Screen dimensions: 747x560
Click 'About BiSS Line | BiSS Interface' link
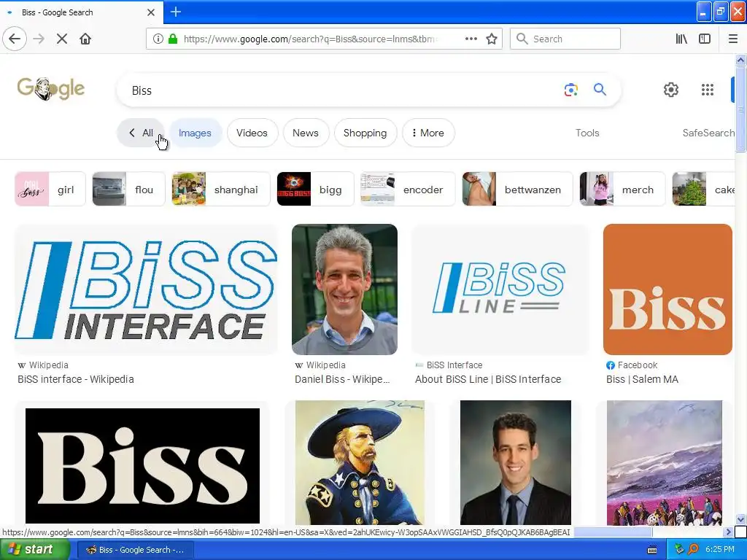488,379
